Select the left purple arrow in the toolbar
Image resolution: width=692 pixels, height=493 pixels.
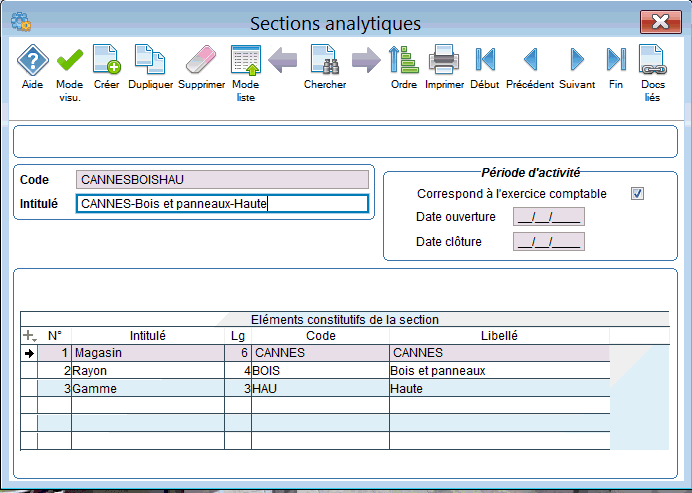pyautogui.click(x=282, y=60)
